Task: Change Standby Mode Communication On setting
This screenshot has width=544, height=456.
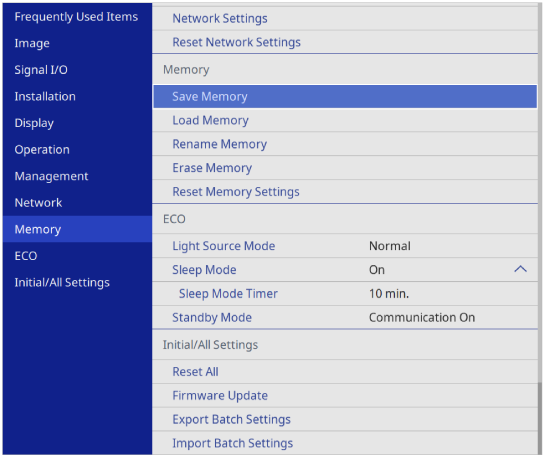Action: pyautogui.click(x=345, y=318)
